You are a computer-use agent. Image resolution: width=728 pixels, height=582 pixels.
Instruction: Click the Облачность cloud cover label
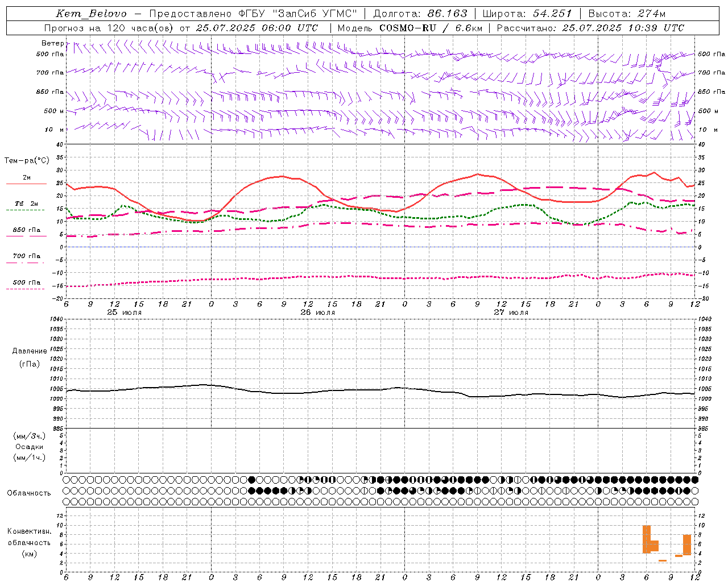pos(29,493)
